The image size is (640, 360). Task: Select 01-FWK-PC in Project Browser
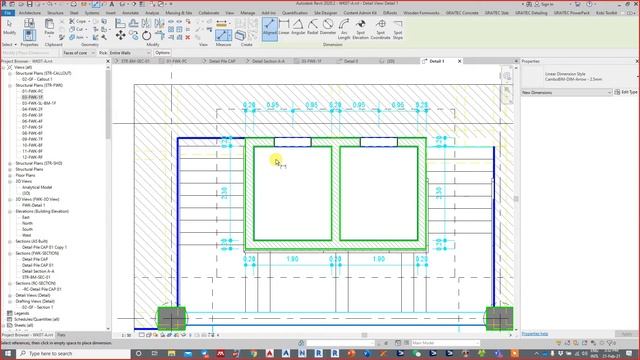pos(32,91)
